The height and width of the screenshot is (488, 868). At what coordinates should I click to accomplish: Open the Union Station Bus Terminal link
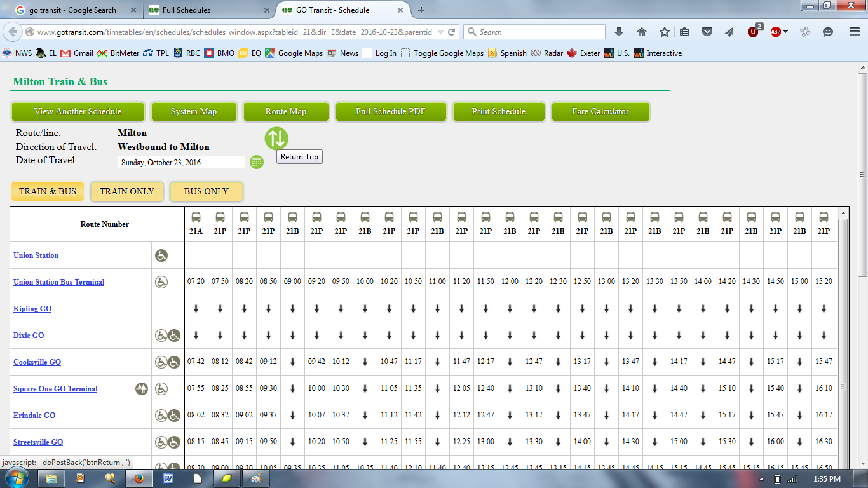pos(59,282)
